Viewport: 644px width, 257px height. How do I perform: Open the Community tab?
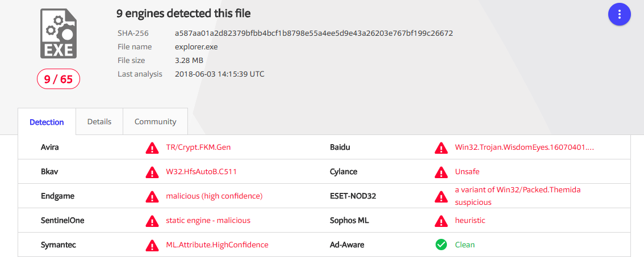point(155,121)
